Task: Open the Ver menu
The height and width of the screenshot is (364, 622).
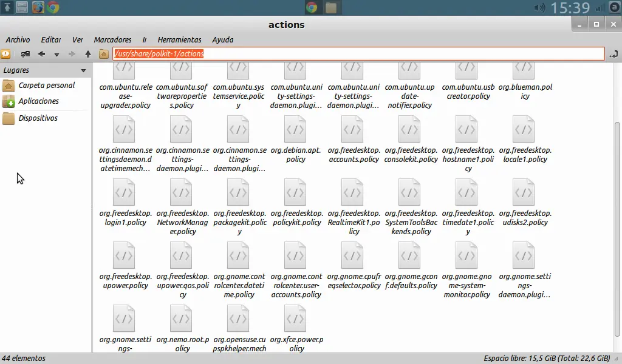Action: tap(77, 39)
